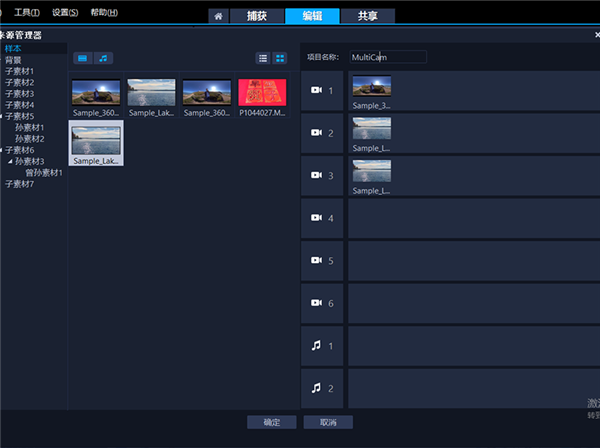Select camera track 4 icon
The height and width of the screenshot is (448, 600).
[316, 217]
